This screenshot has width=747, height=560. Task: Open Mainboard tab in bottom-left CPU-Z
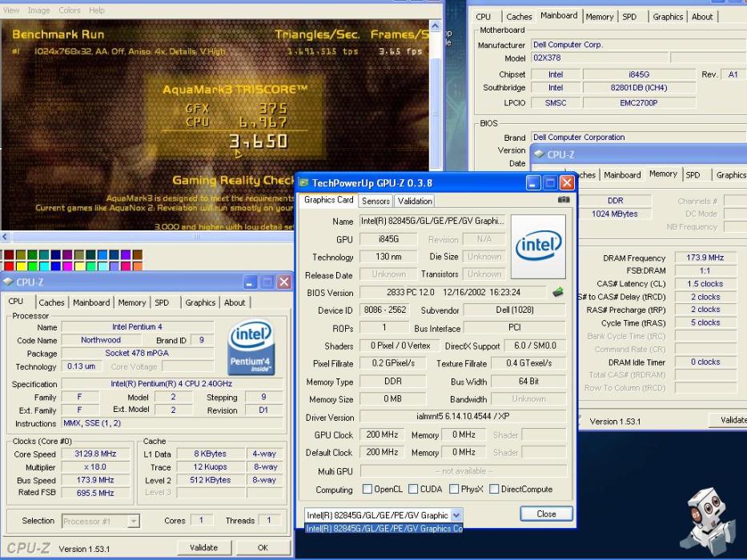(x=91, y=302)
